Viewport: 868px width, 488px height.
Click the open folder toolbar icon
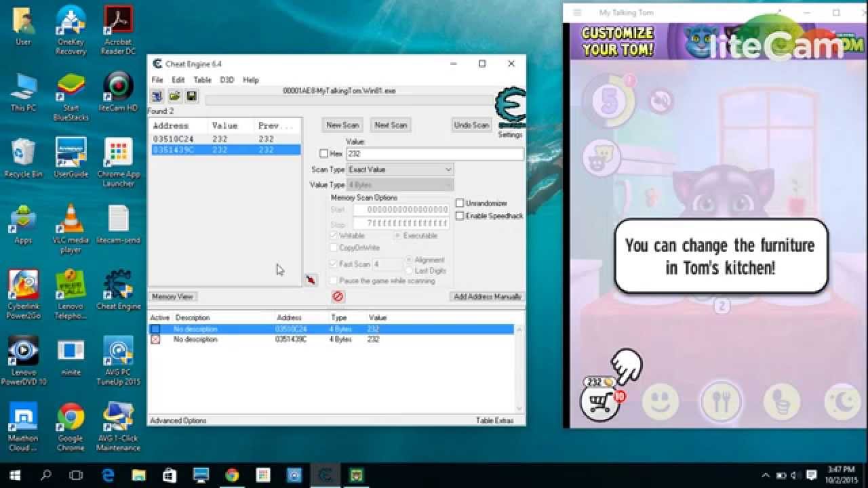174,96
